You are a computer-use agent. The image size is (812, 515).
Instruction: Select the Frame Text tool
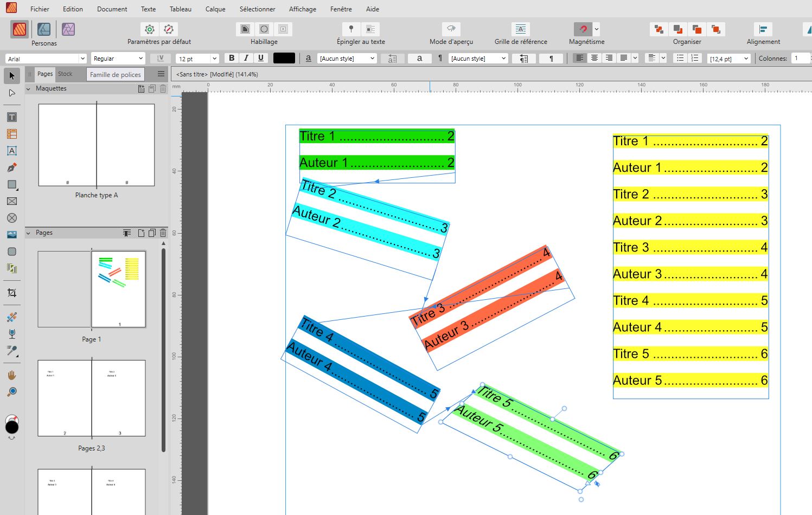pyautogui.click(x=12, y=117)
